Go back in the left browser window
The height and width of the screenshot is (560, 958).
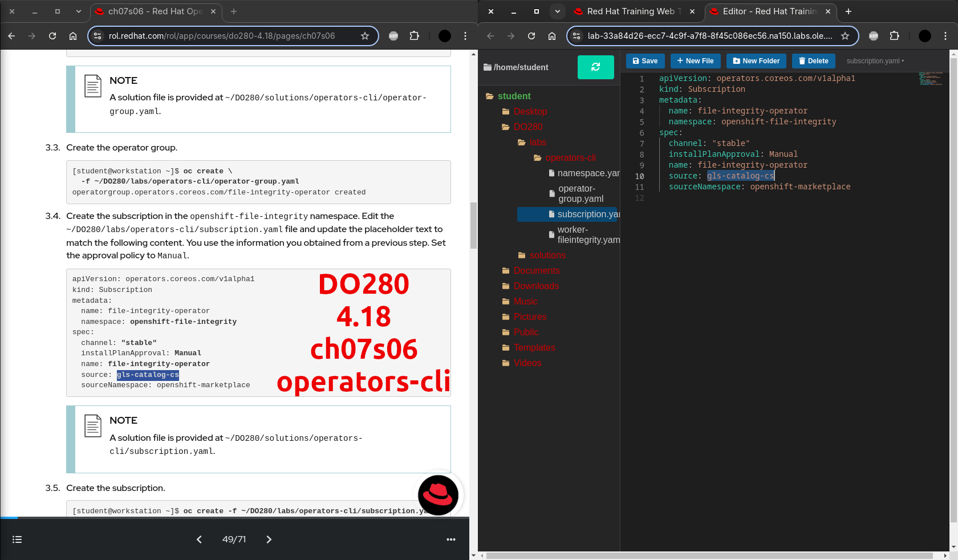click(x=11, y=36)
